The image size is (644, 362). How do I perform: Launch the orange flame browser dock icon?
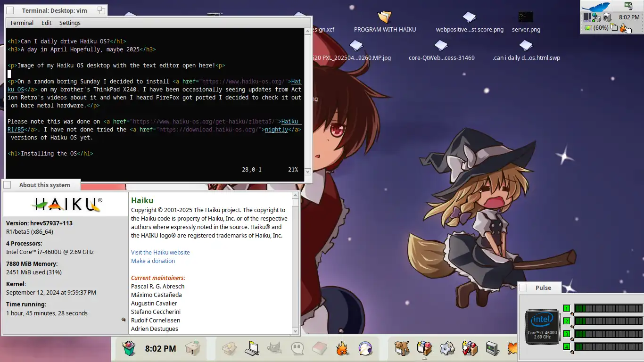(342, 348)
